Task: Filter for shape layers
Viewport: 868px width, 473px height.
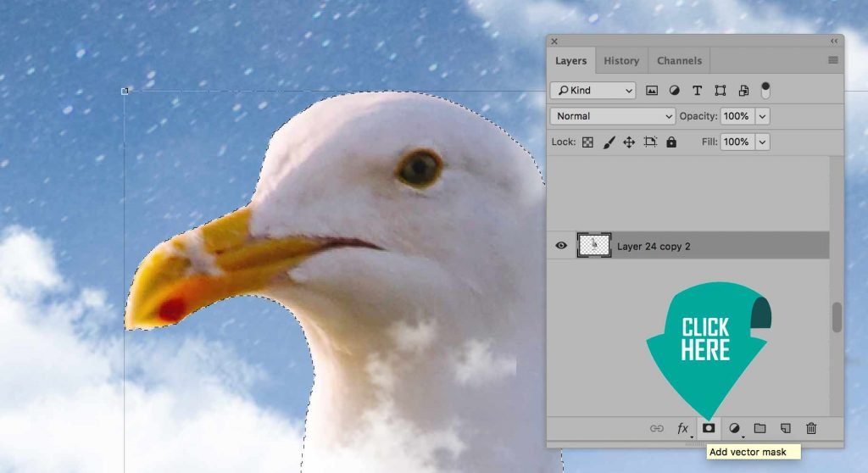Action: 721,91
